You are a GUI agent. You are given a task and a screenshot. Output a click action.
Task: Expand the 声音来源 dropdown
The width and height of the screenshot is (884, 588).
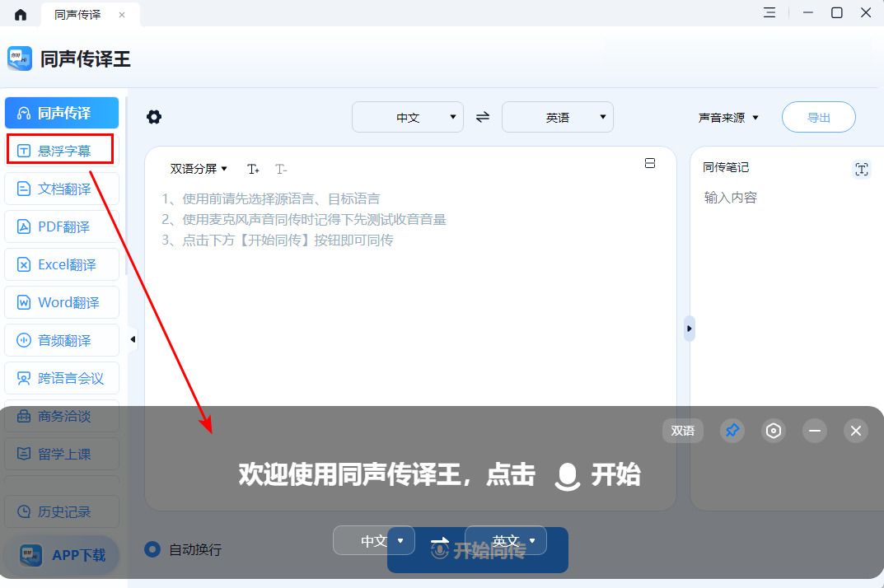tap(728, 117)
